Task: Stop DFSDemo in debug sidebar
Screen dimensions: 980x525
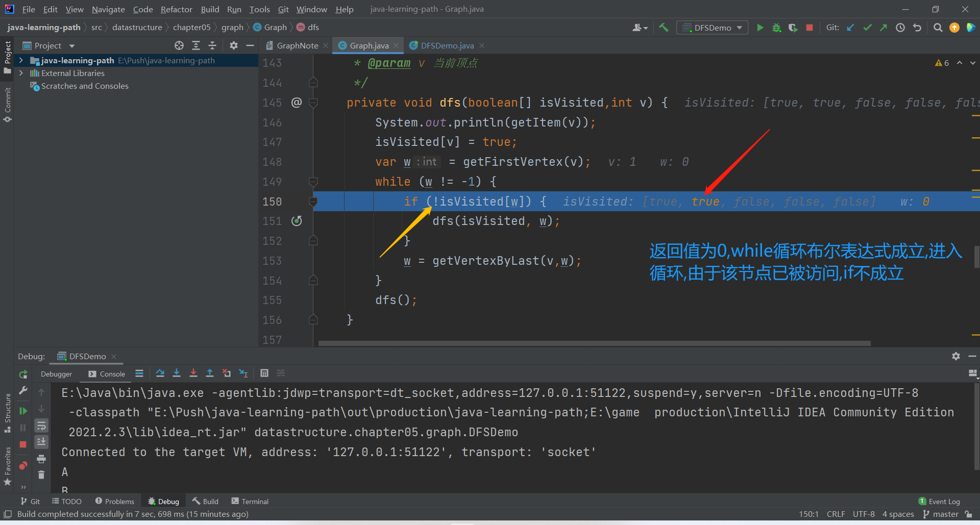Action: pyautogui.click(x=23, y=444)
